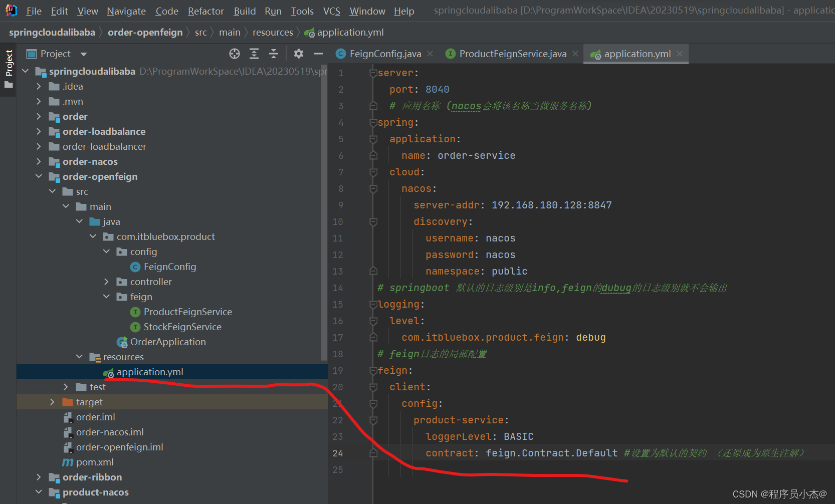
Task: Open the Run menu
Action: pyautogui.click(x=273, y=11)
